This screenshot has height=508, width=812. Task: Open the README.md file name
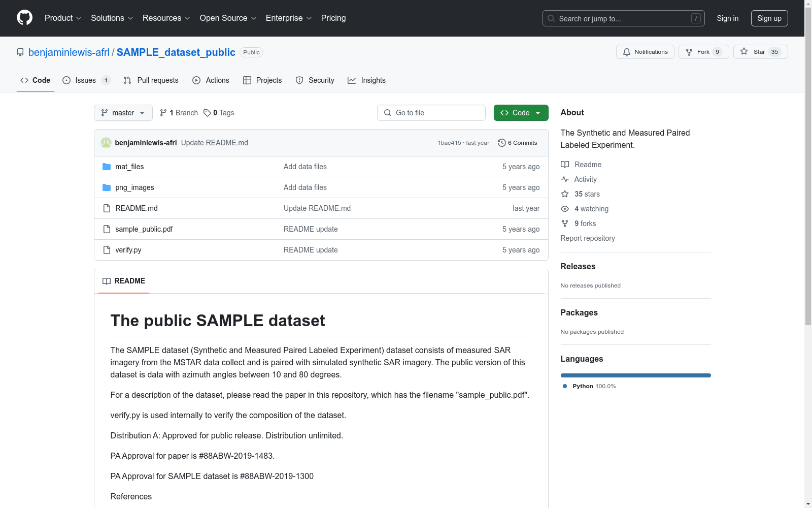(137, 208)
